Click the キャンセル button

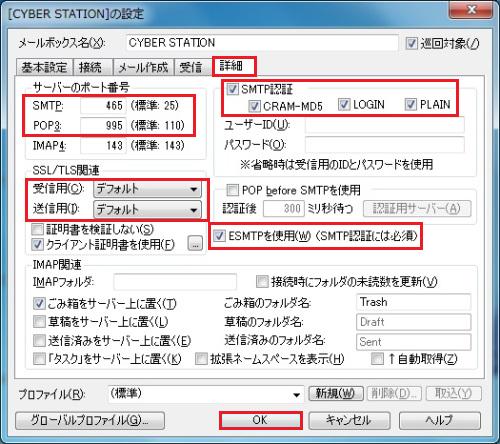(349, 420)
